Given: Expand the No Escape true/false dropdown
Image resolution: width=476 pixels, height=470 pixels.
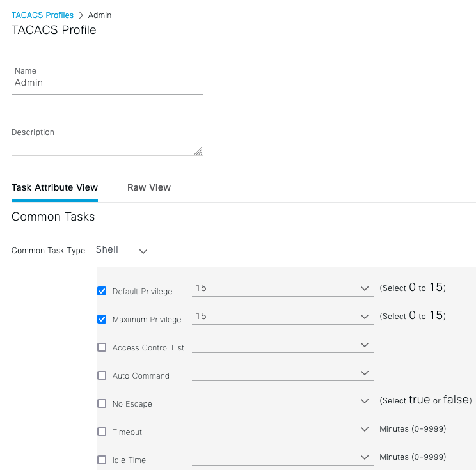Looking at the screenshot, I should pos(282,402).
